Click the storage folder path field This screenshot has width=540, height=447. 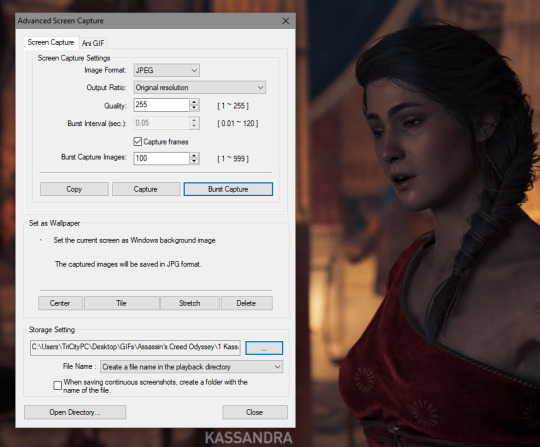click(x=135, y=347)
